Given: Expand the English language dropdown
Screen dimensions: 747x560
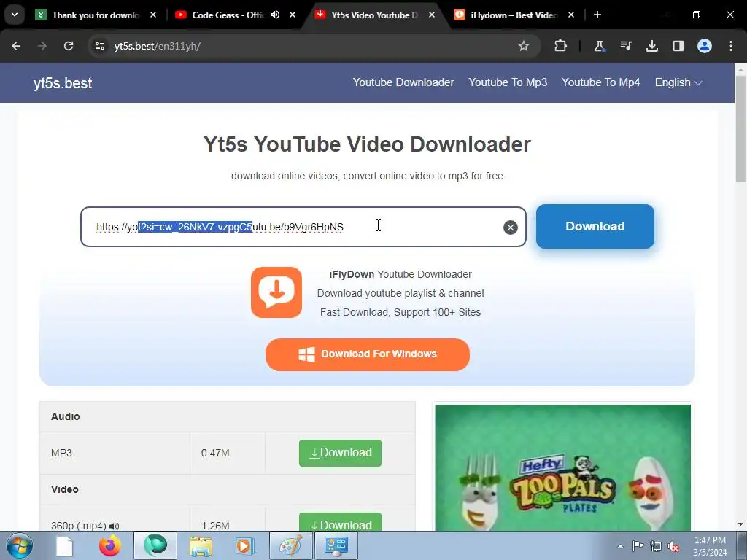Looking at the screenshot, I should 678,82.
